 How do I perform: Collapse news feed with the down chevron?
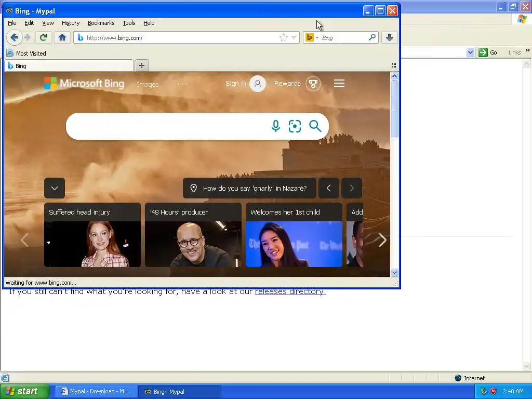(54, 188)
